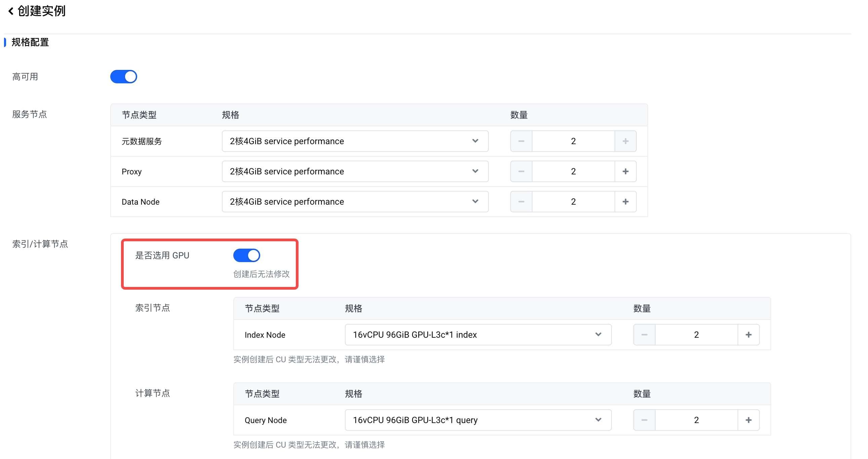Open the 元数据服务 spec dropdown
868x459 pixels.
355,141
